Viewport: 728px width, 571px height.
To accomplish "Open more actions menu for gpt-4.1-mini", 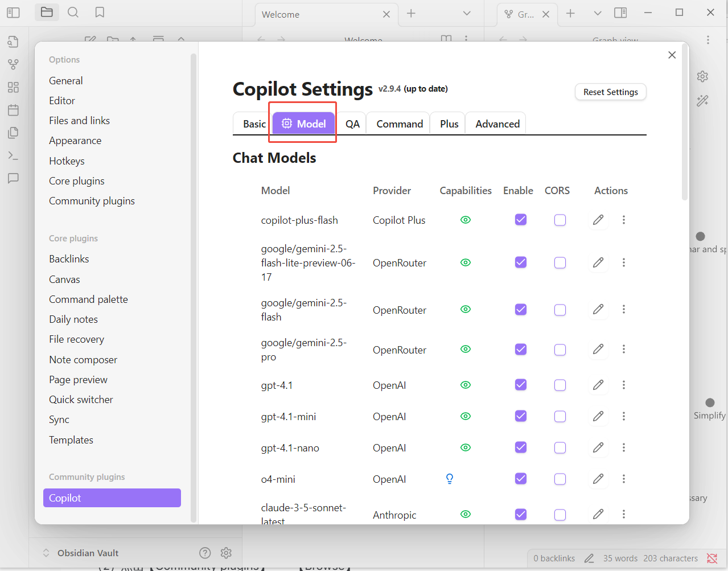I will pyautogui.click(x=624, y=416).
